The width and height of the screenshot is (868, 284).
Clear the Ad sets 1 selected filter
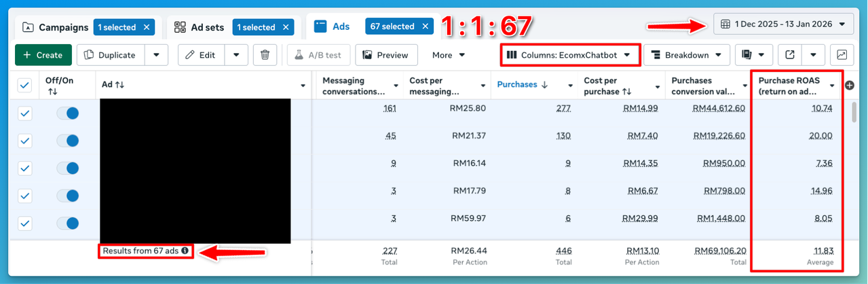[286, 27]
